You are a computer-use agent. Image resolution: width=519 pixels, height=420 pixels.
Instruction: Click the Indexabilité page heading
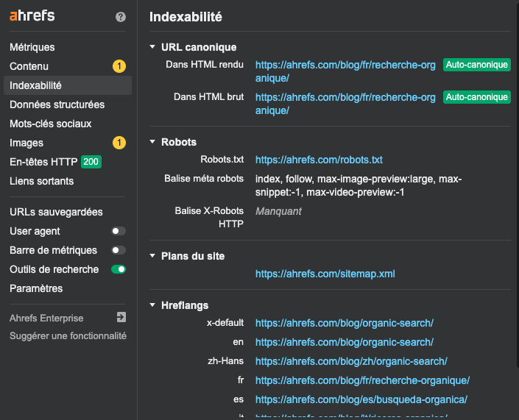point(186,17)
